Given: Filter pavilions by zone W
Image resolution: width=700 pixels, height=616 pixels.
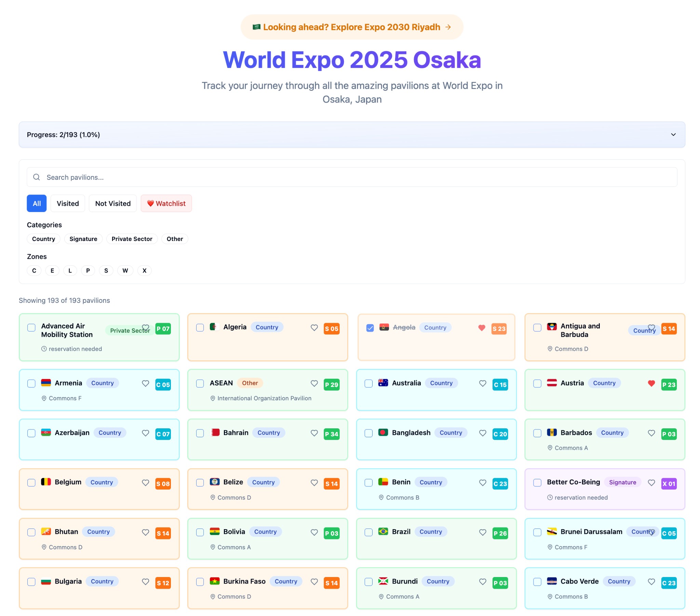Looking at the screenshot, I should point(125,270).
